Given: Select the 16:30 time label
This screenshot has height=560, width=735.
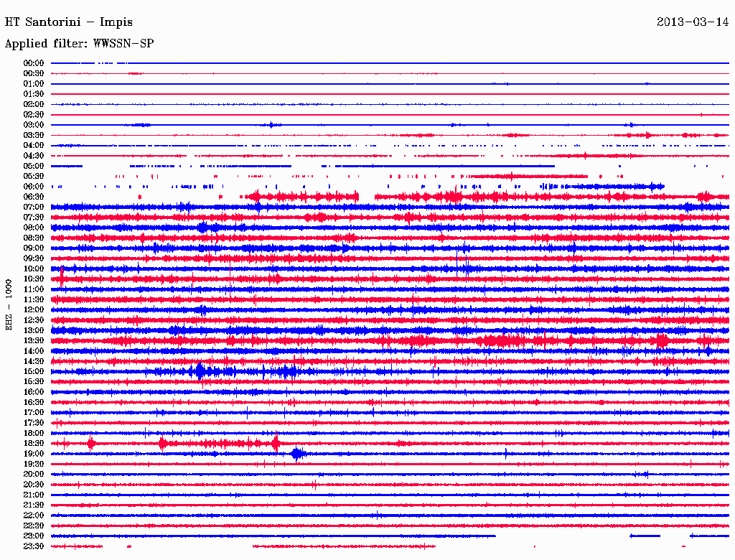Looking at the screenshot, I should pyautogui.click(x=34, y=403).
